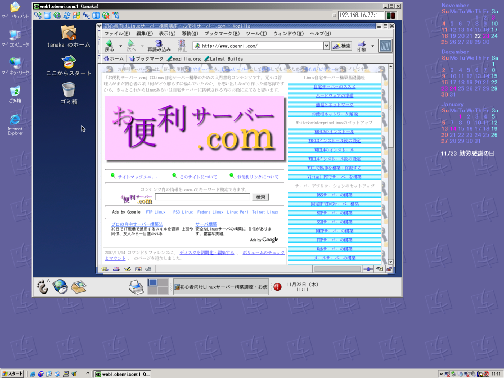Click the large Obenri Server .com banner image

(195, 128)
